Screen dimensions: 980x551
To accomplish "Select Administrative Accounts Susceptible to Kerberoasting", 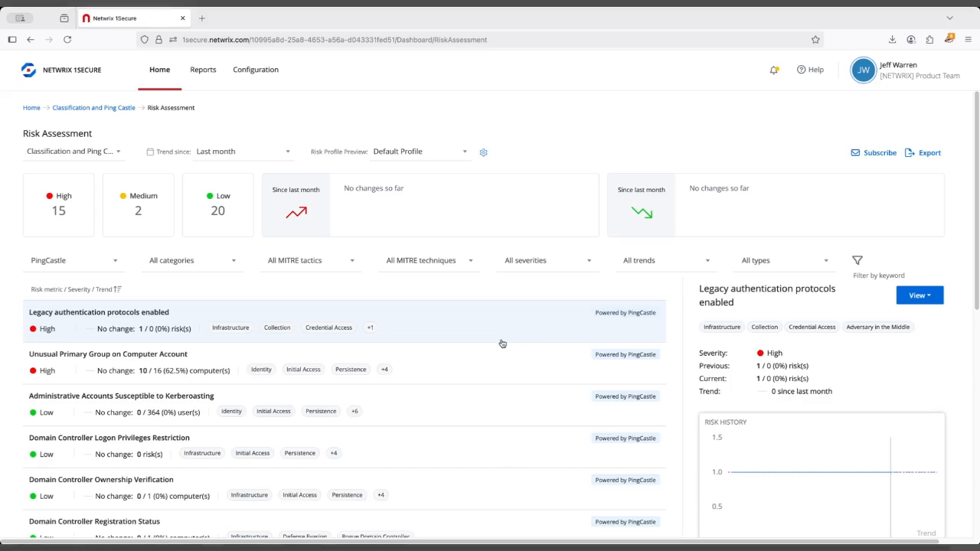I will point(345,405).
